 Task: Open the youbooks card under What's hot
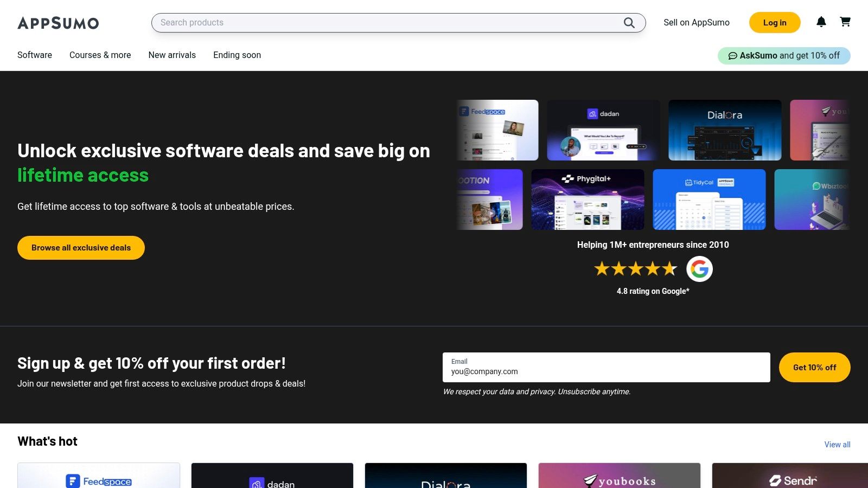620,476
